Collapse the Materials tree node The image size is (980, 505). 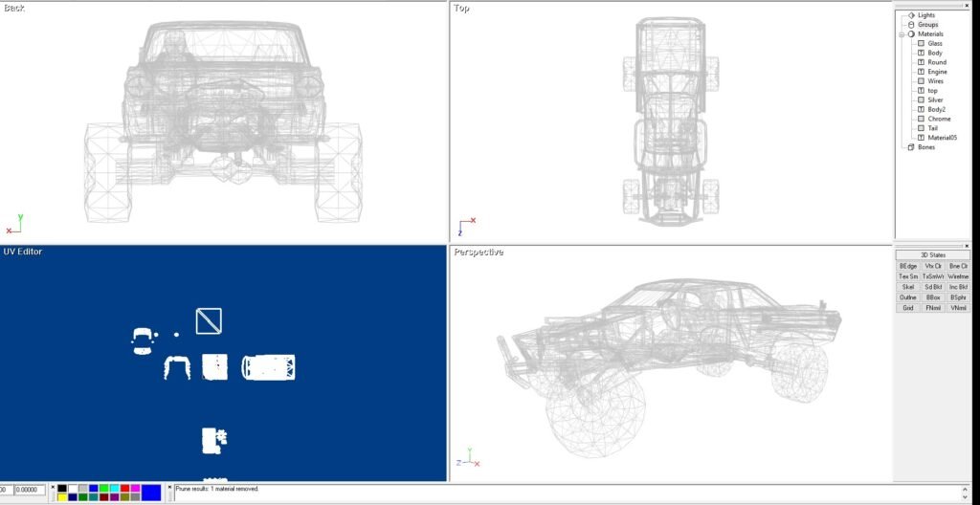[901, 34]
